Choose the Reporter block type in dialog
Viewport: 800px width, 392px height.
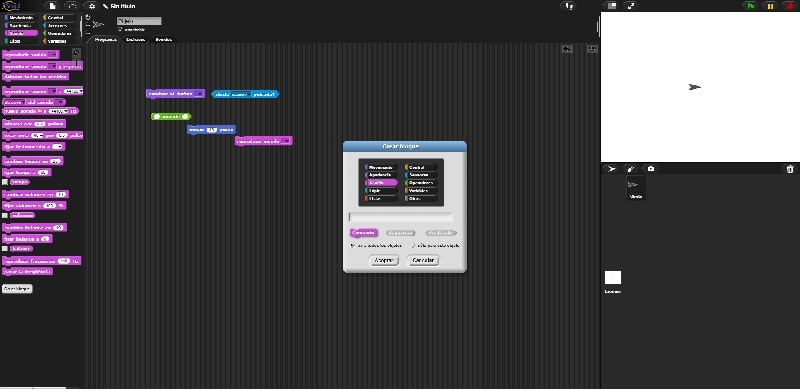pyautogui.click(x=401, y=233)
